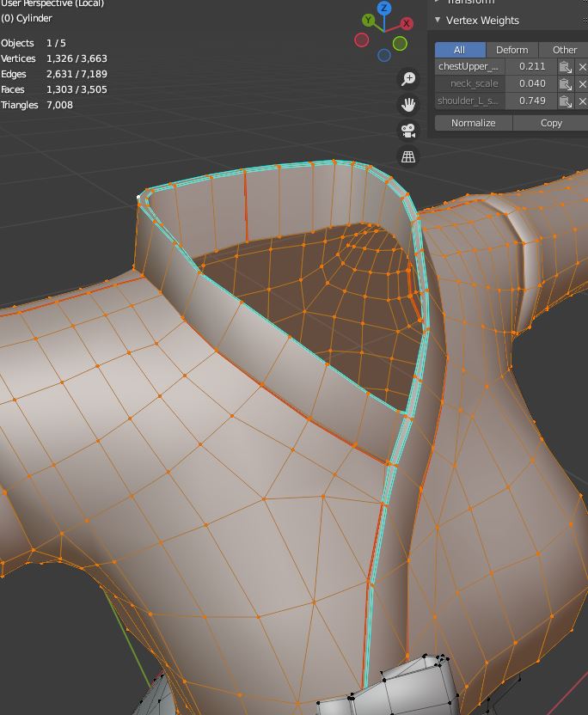Click the Objects count 1 / 5

pos(56,43)
